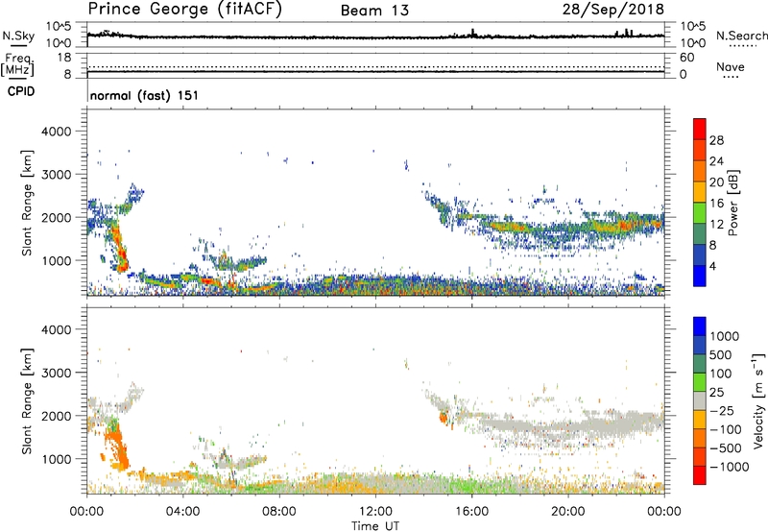
Task: Click the 'Beam 13' heading
Action: (x=374, y=11)
